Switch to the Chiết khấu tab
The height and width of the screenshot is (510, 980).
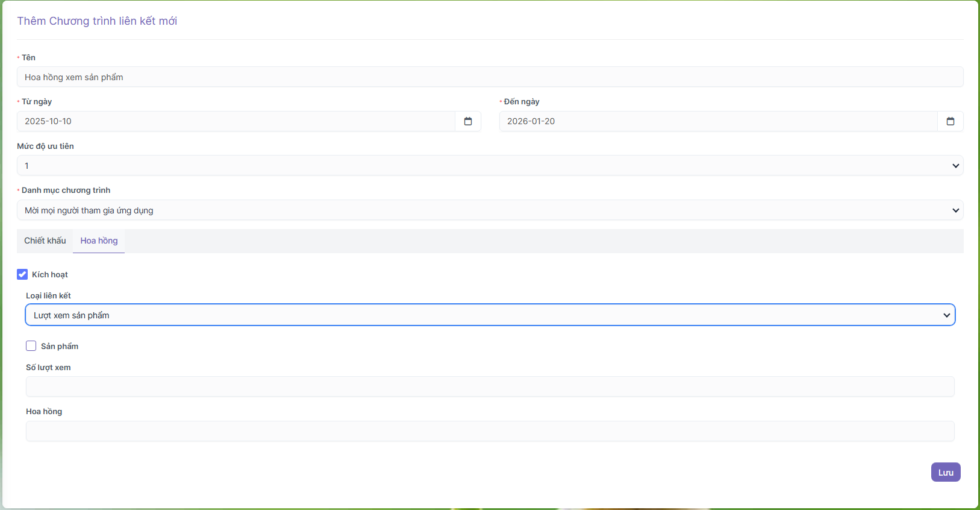coord(45,241)
